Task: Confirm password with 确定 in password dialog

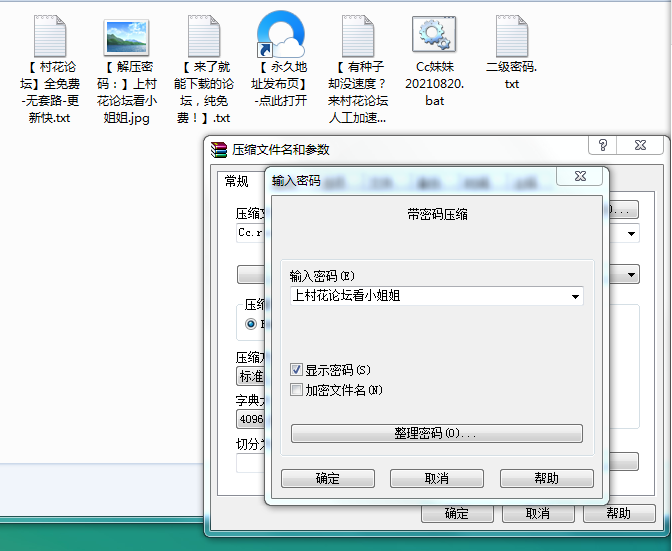Action: pyautogui.click(x=327, y=479)
